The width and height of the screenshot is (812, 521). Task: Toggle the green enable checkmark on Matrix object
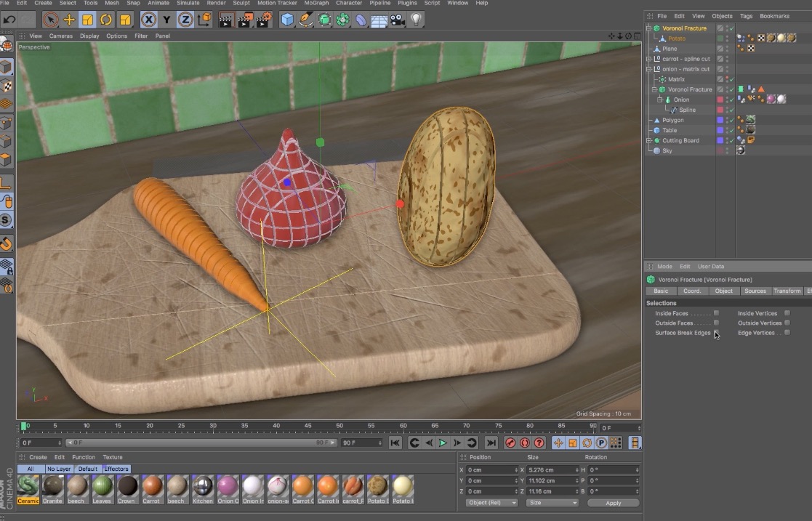[x=731, y=78]
